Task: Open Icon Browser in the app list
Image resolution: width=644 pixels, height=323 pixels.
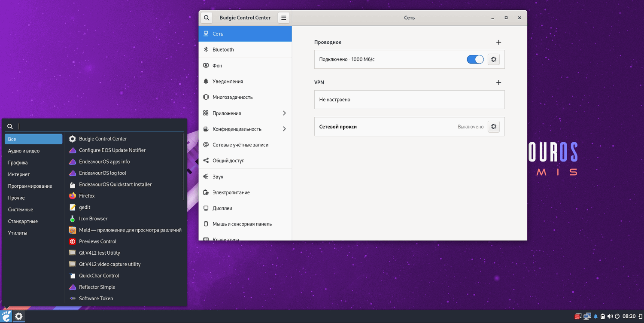Action: [125, 219]
